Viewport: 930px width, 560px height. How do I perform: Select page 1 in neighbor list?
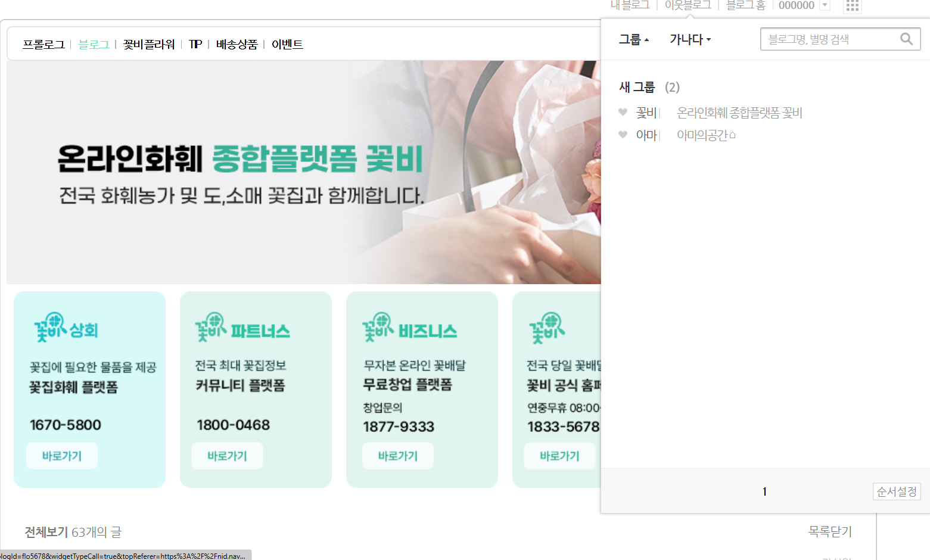pos(764,491)
